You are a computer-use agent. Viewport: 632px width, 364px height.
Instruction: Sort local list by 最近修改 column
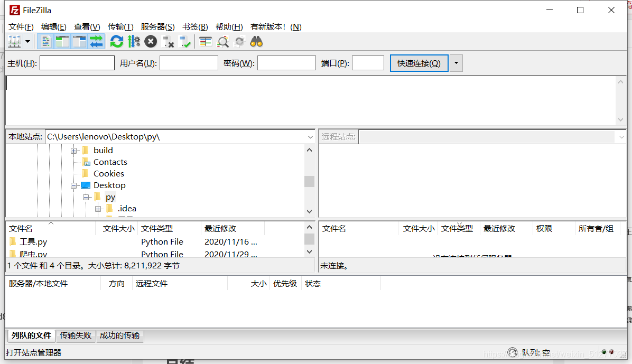pos(233,229)
